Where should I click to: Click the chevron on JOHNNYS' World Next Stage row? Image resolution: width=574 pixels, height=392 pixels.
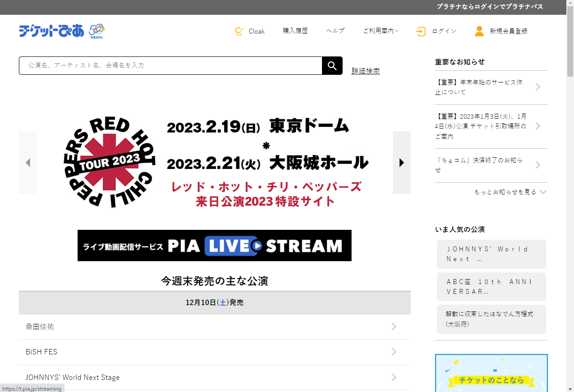click(394, 377)
